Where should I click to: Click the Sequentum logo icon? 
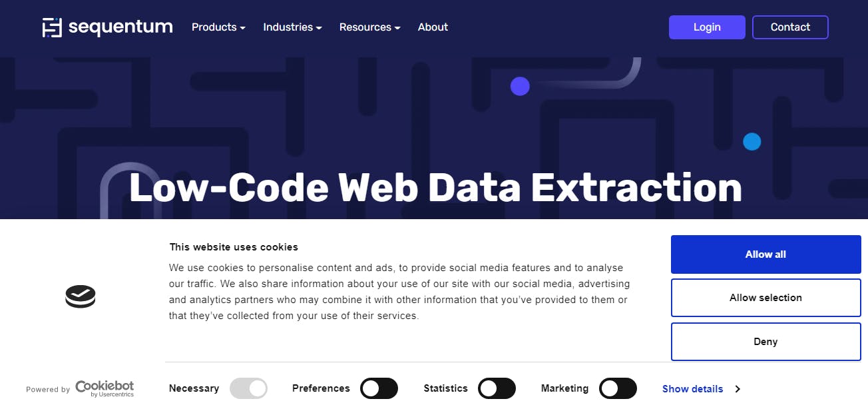click(52, 27)
